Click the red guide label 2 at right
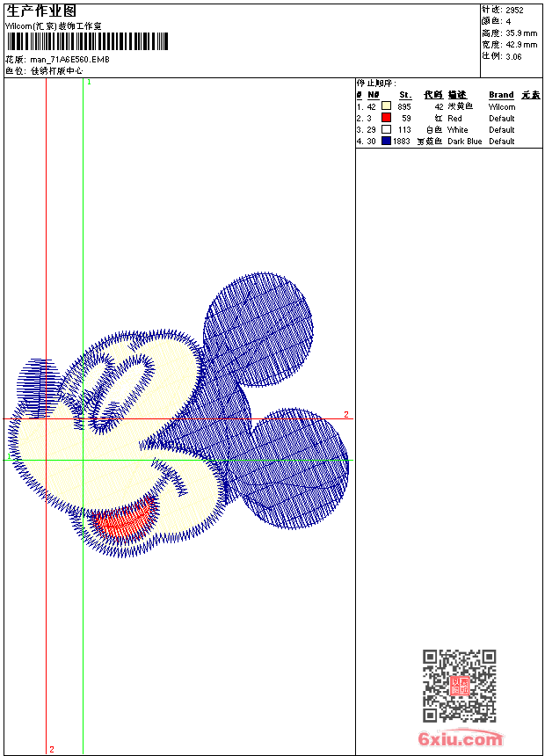This screenshot has width=545, height=756. click(346, 414)
